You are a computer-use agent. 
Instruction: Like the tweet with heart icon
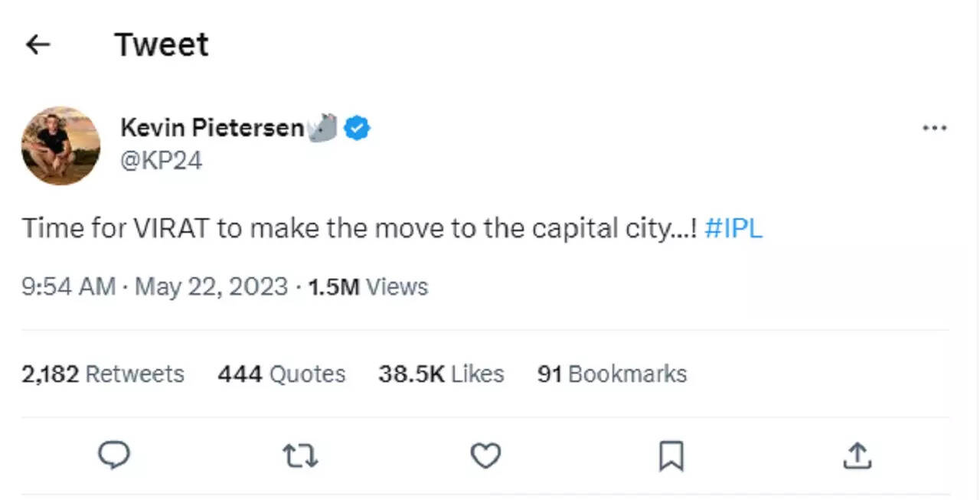[x=485, y=456]
